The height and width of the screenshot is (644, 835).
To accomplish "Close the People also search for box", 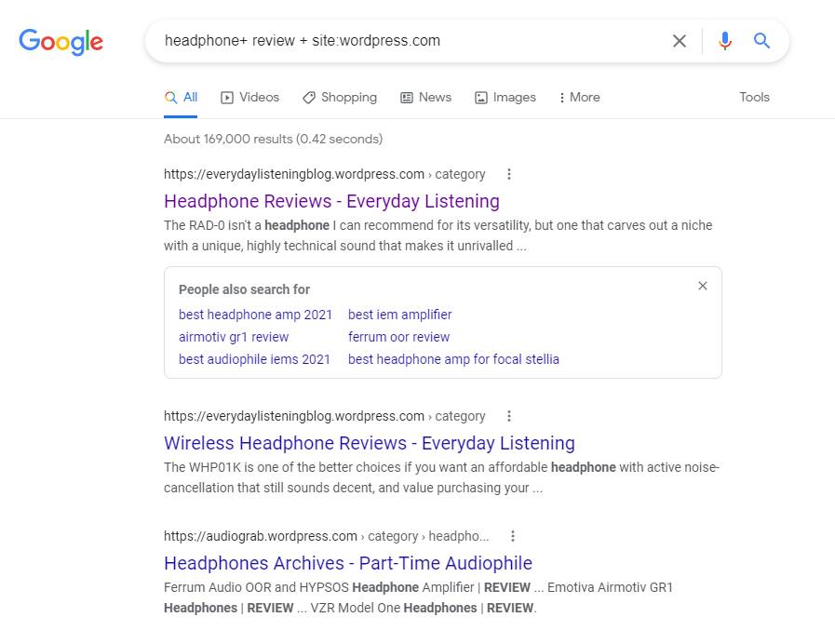I will [x=703, y=286].
